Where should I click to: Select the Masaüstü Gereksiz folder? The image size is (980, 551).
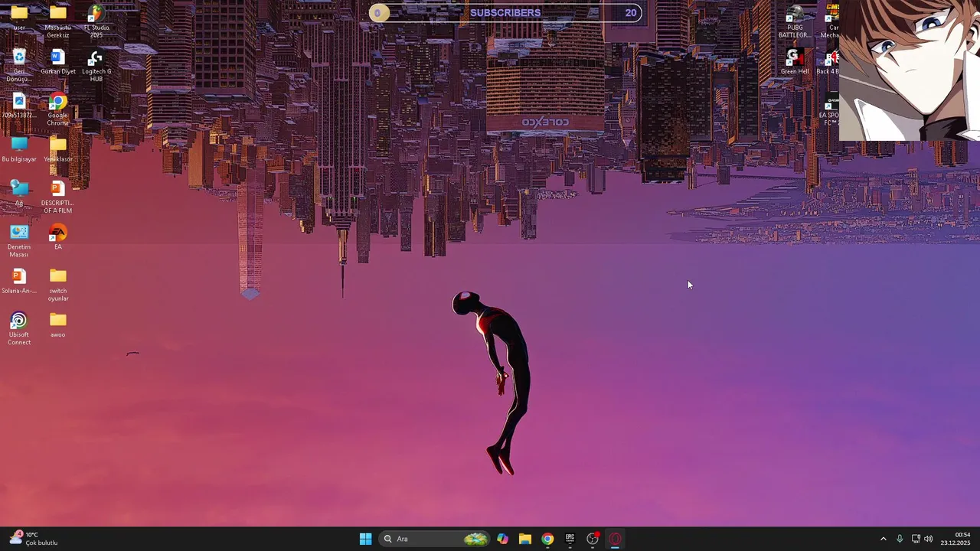57,21
